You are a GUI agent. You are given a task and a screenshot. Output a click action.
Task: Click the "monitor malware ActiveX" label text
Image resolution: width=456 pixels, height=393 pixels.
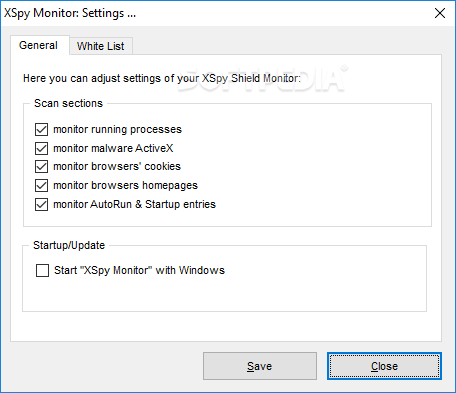[x=113, y=148]
